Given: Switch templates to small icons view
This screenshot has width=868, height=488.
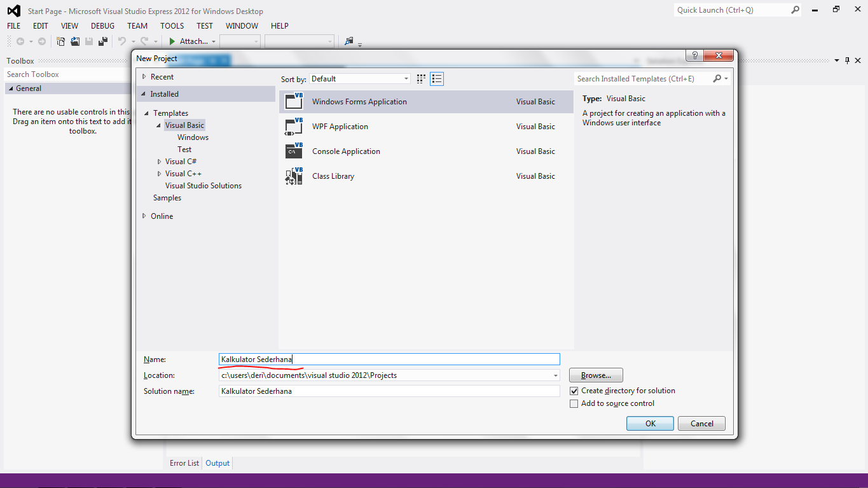Looking at the screenshot, I should coord(420,78).
